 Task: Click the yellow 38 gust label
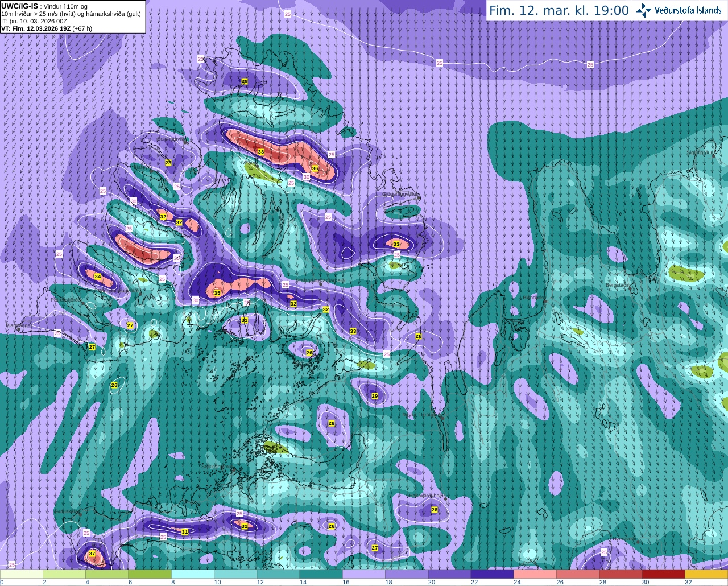tap(261, 152)
